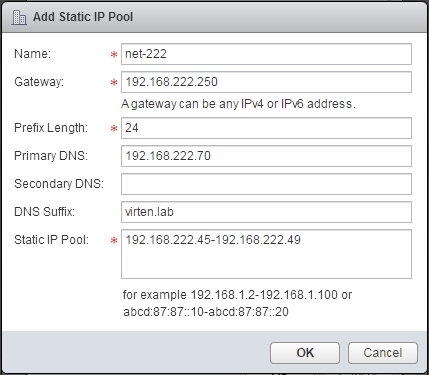Click the Primary DNS field 192.168.222.70

(x=266, y=156)
